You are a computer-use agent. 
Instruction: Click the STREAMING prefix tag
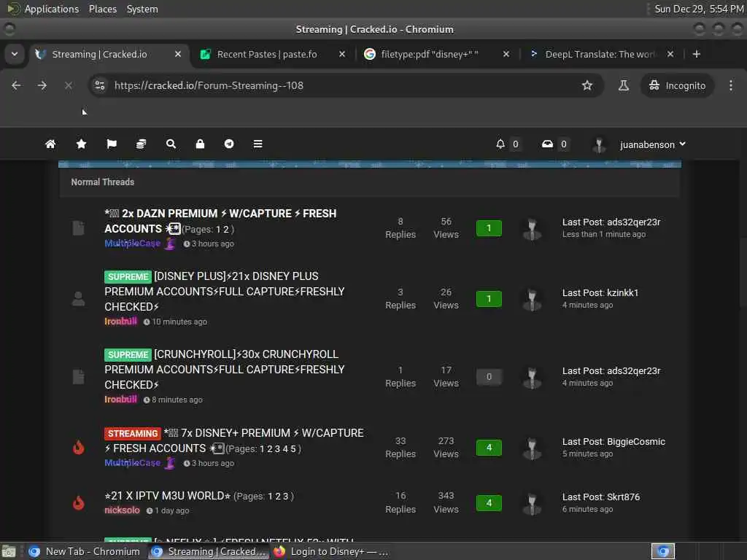click(133, 433)
